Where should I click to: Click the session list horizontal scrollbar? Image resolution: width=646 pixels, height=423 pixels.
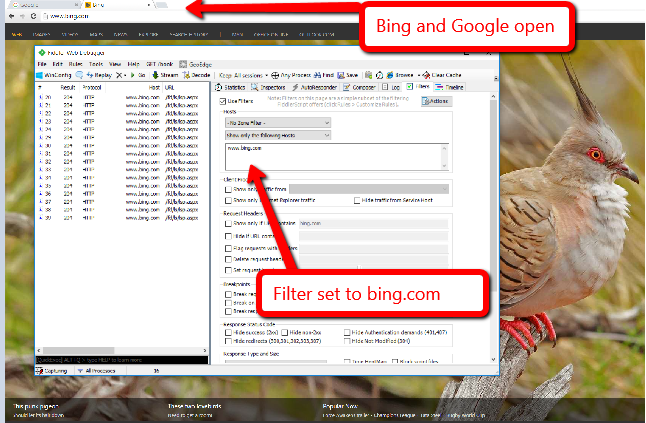(x=122, y=351)
